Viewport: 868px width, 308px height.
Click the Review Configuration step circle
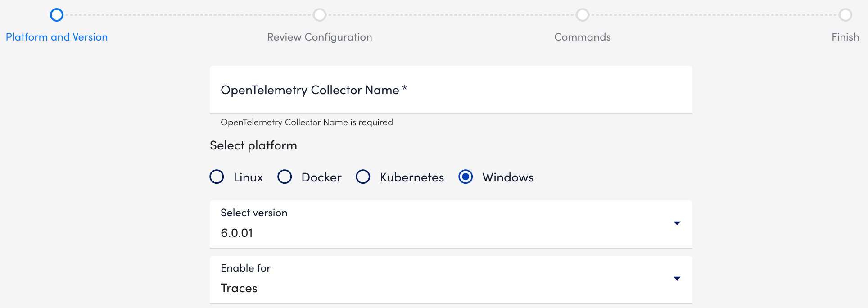[320, 15]
